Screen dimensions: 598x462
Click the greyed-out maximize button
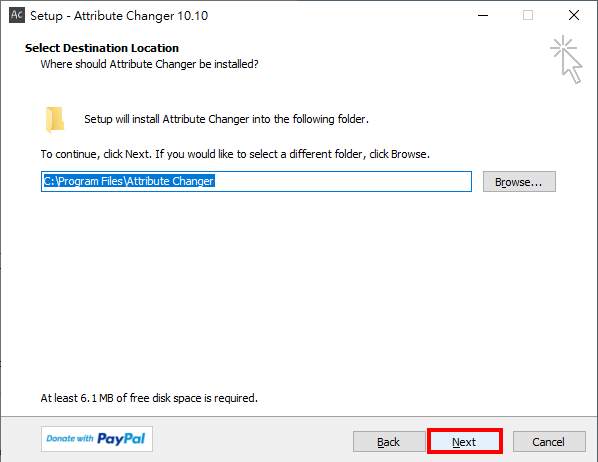[528, 16]
